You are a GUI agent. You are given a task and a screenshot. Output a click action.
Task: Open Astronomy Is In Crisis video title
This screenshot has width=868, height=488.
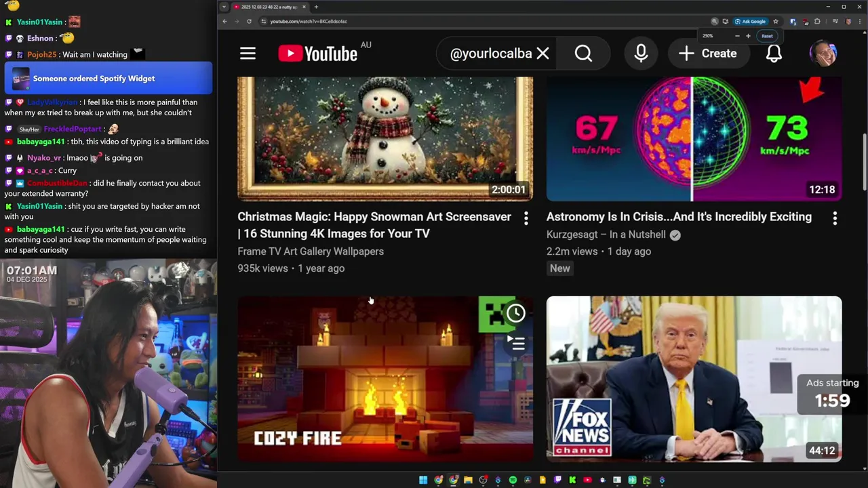(679, 217)
